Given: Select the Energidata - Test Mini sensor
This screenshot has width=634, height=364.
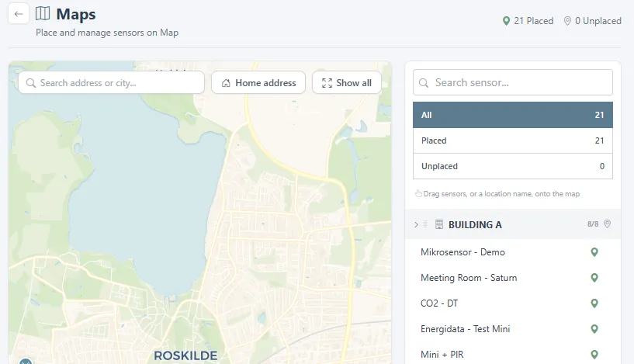Looking at the screenshot, I should pos(466,329).
